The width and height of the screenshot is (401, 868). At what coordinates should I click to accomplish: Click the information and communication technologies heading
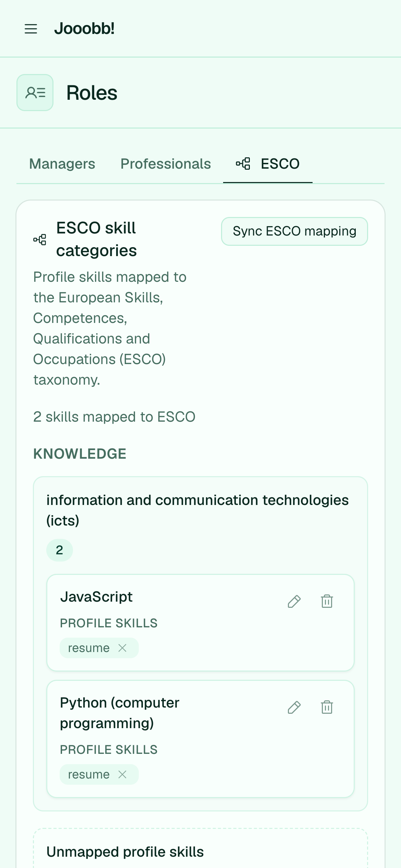[197, 510]
